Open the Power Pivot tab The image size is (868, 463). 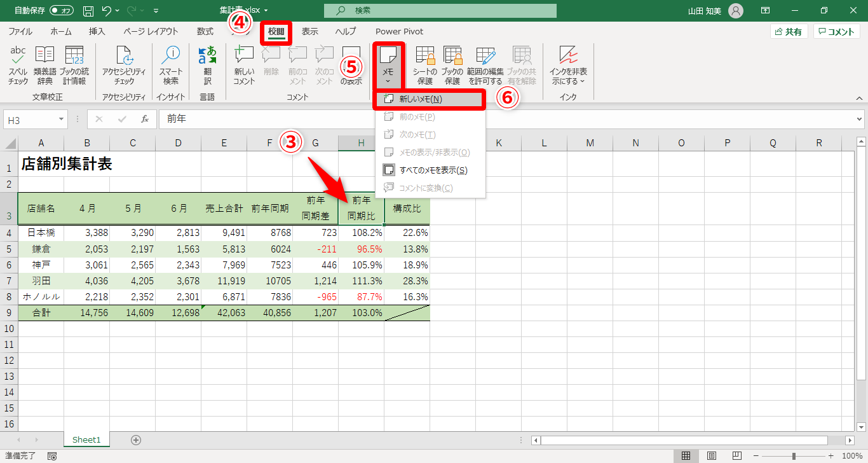[x=399, y=32]
